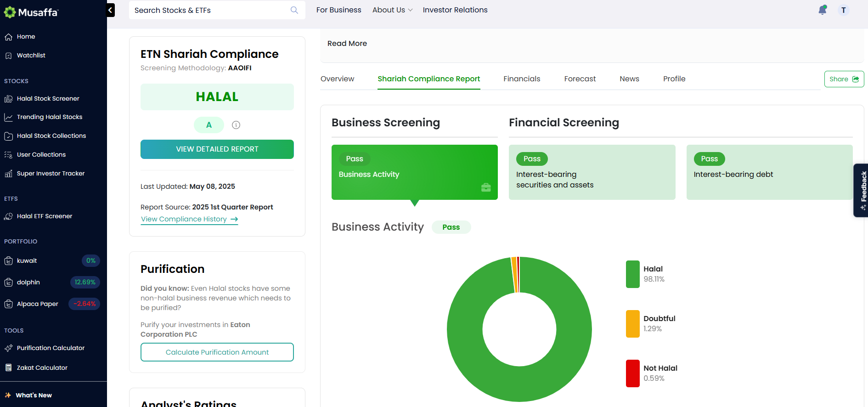Click the Doubtful 1.29% legend value
The width and height of the screenshot is (868, 407).
pyautogui.click(x=653, y=329)
